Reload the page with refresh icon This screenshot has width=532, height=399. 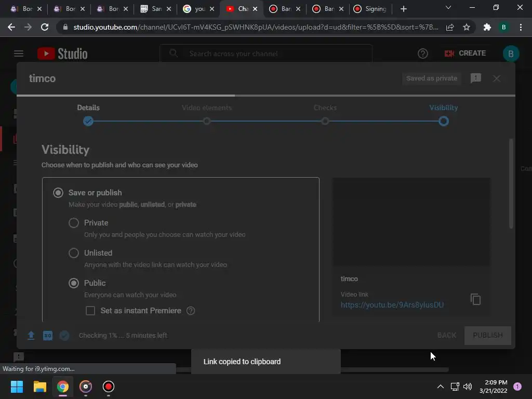[45, 27]
